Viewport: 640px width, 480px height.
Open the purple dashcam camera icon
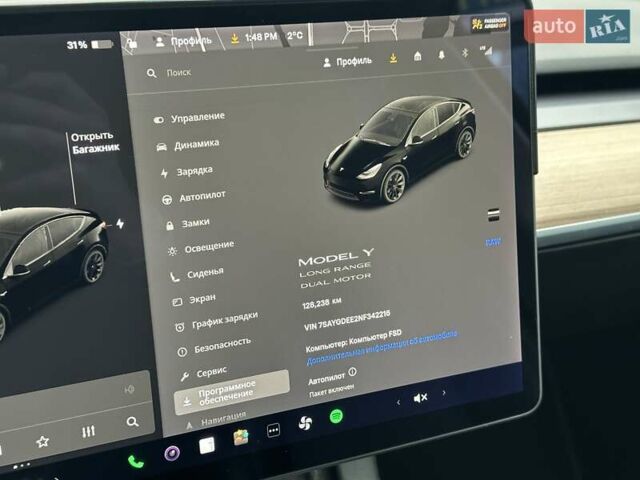click(x=172, y=453)
